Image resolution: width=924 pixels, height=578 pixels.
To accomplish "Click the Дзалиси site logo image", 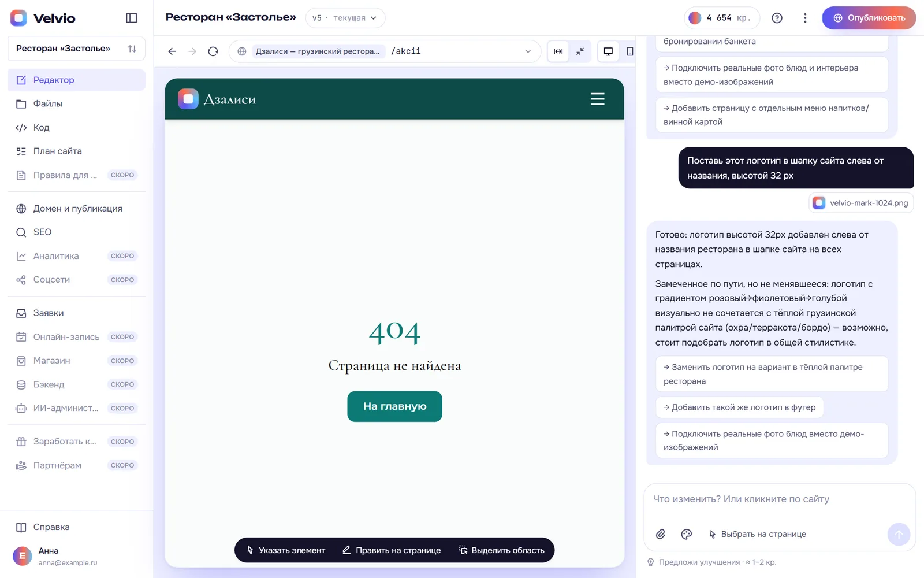I will pyautogui.click(x=188, y=99).
